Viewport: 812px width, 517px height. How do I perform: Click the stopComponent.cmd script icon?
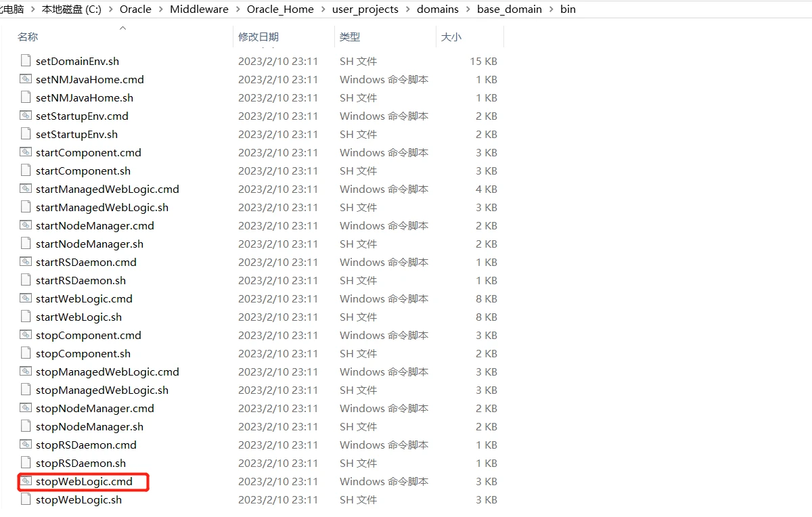coord(26,335)
